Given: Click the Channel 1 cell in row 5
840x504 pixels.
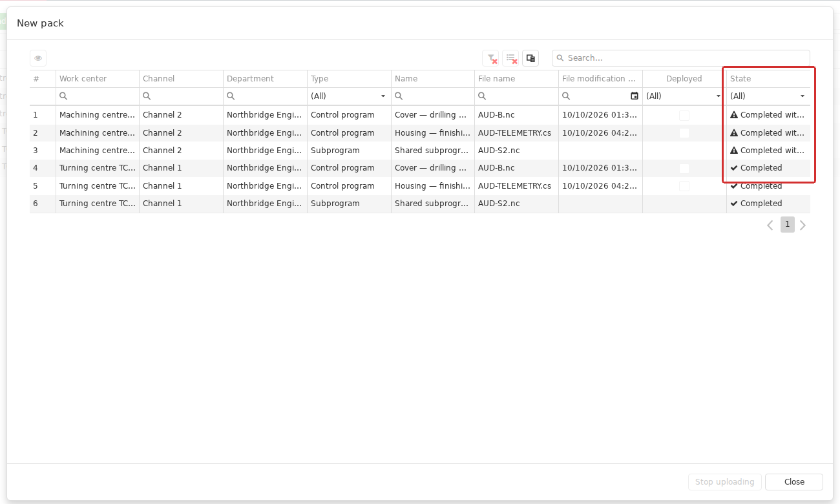Looking at the screenshot, I should pos(181,186).
